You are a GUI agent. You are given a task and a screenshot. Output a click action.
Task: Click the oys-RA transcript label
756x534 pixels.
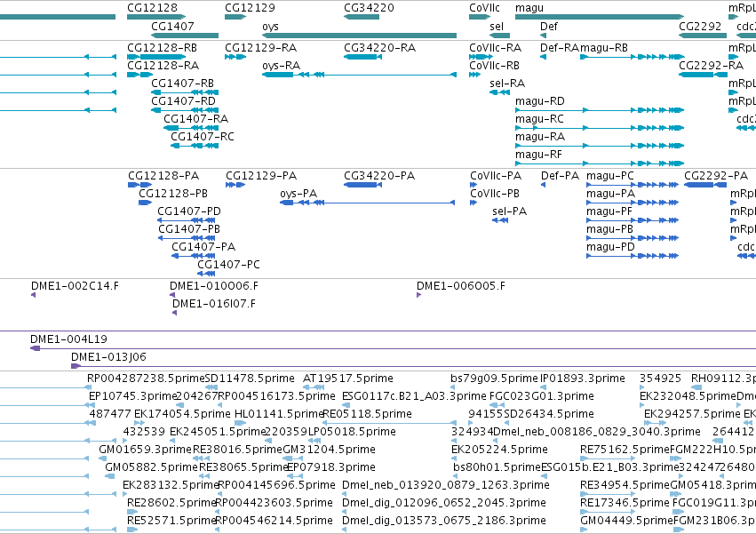pos(281,66)
